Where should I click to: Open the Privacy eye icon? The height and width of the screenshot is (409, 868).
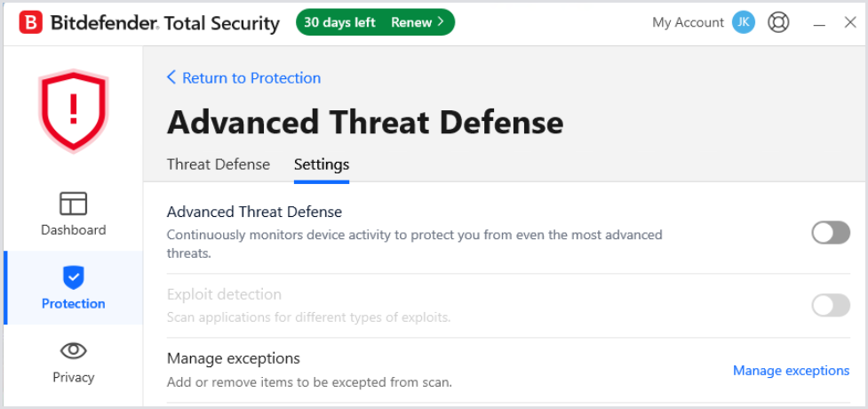73,350
